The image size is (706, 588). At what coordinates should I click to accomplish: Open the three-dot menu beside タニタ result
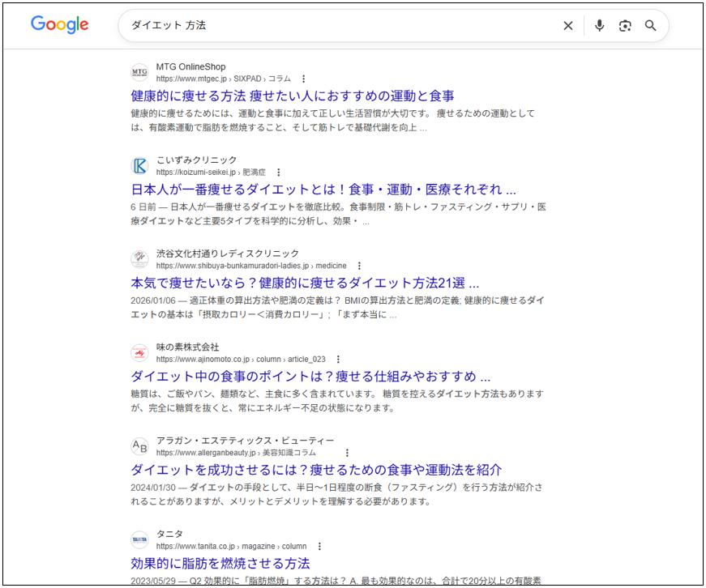point(319,546)
